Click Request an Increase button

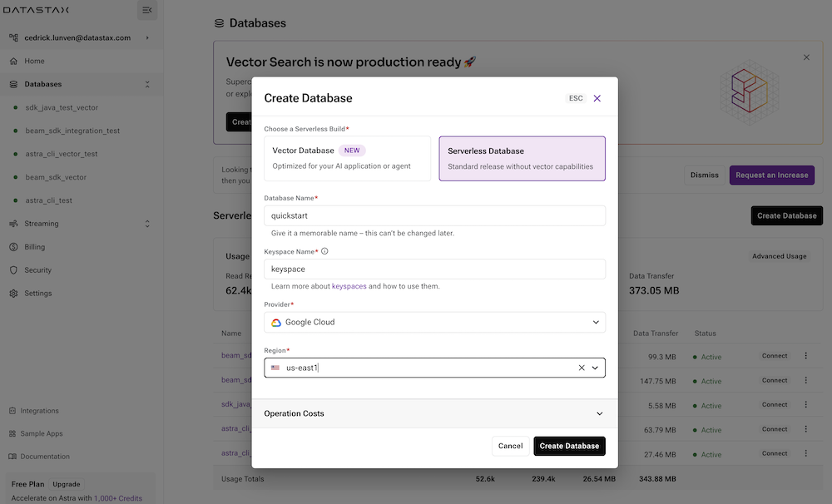pyautogui.click(x=772, y=175)
